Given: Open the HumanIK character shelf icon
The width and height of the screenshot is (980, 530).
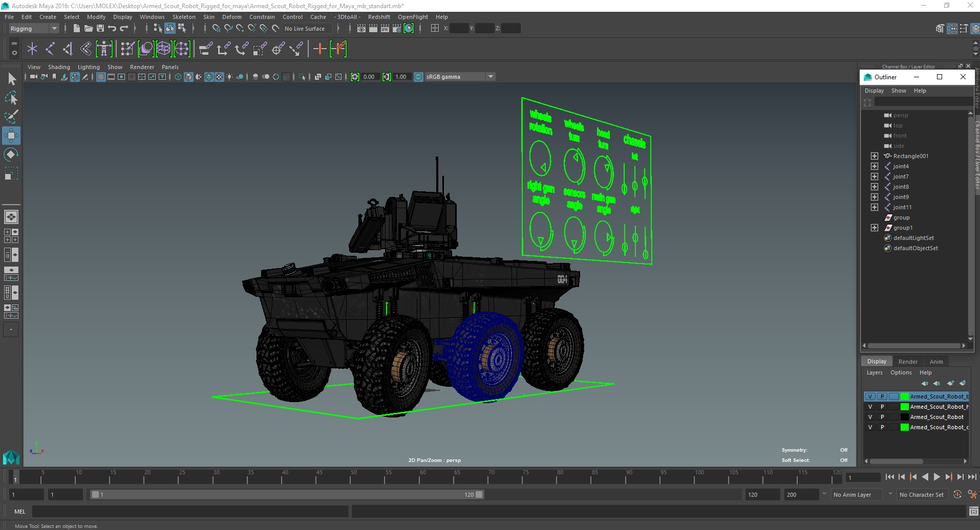Looking at the screenshot, I should pos(104,49).
